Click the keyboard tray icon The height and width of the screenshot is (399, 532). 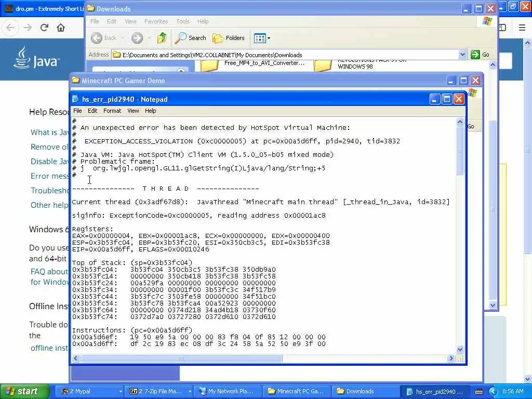tap(478, 392)
